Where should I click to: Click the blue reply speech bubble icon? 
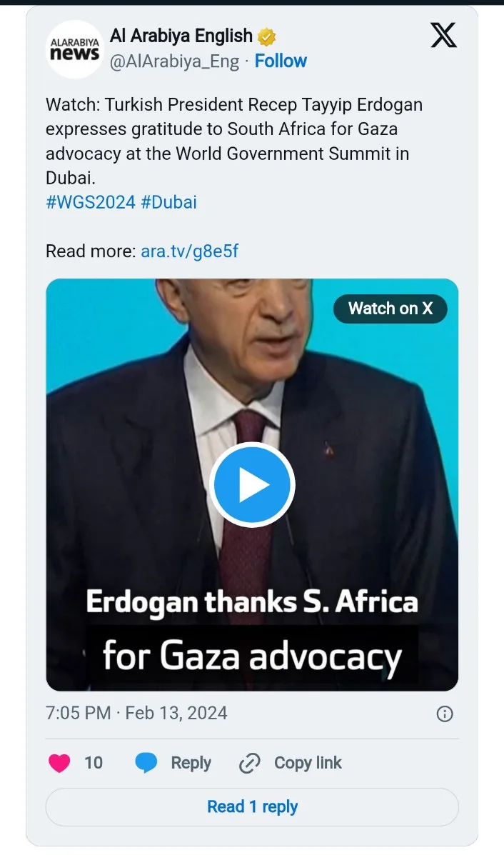pyautogui.click(x=146, y=763)
